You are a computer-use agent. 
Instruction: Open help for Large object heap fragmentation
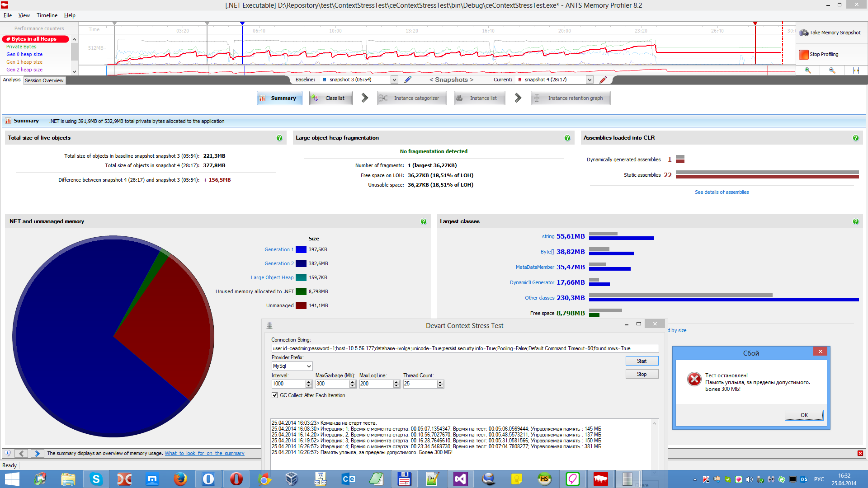567,138
